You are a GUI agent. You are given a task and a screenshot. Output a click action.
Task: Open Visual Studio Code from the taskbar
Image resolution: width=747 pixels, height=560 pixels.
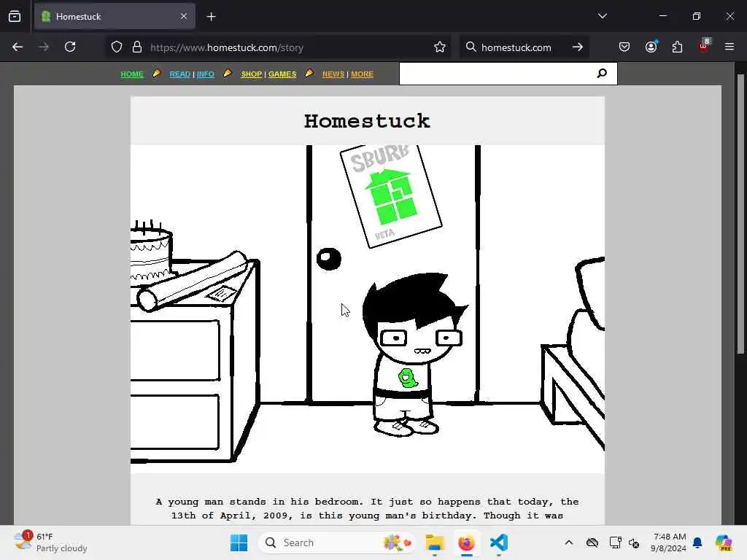[499, 542]
